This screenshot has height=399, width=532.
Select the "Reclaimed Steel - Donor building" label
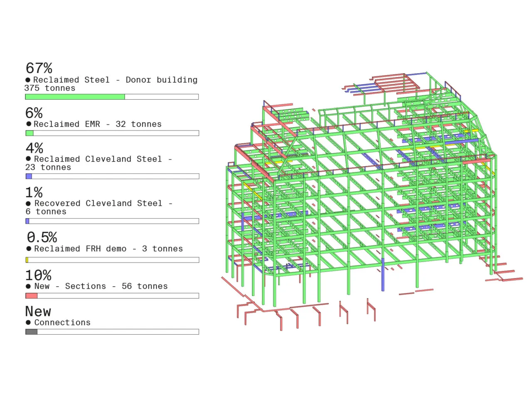point(115,80)
